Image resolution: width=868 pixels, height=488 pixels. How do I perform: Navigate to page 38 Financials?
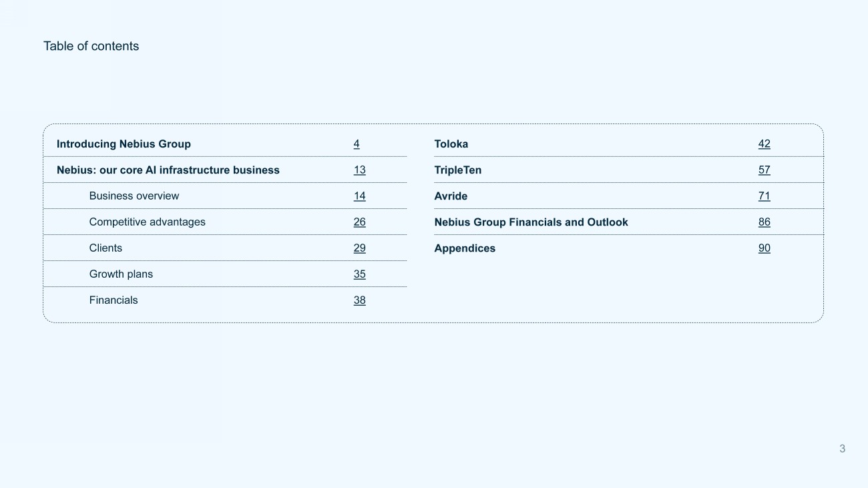[x=359, y=300]
